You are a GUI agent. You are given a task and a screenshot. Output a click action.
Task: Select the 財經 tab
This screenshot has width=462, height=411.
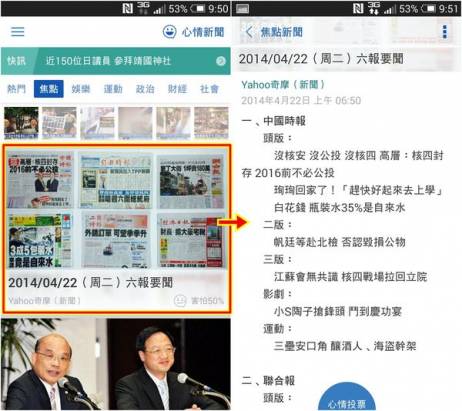pyautogui.click(x=177, y=89)
